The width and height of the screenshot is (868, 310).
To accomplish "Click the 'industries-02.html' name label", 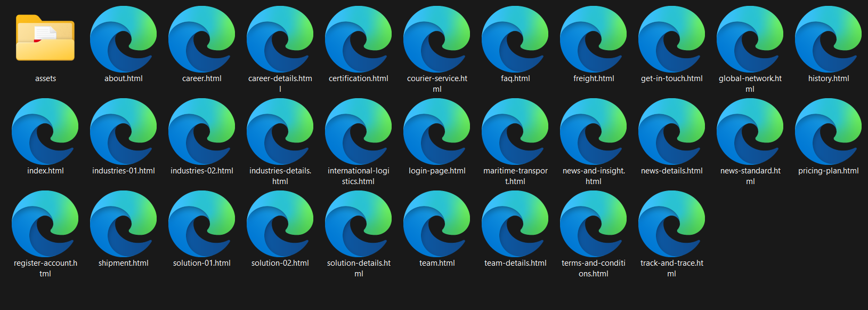I will click(x=202, y=171).
